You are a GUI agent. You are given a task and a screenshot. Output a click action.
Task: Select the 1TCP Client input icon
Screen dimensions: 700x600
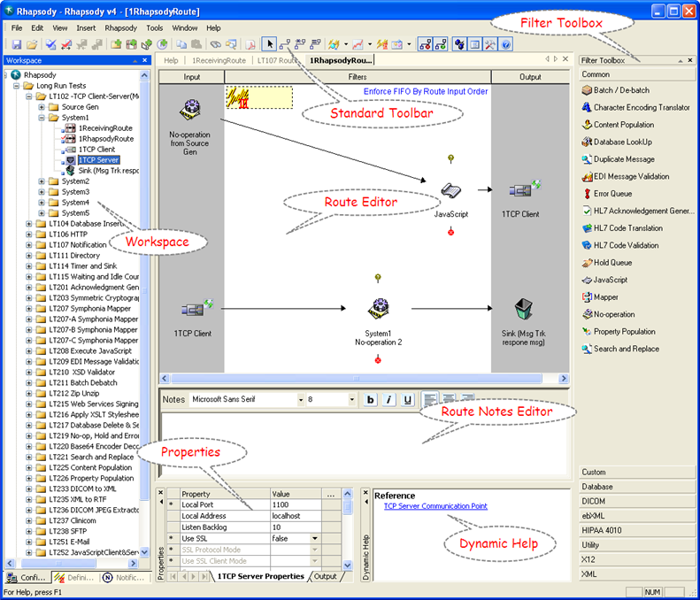193,309
